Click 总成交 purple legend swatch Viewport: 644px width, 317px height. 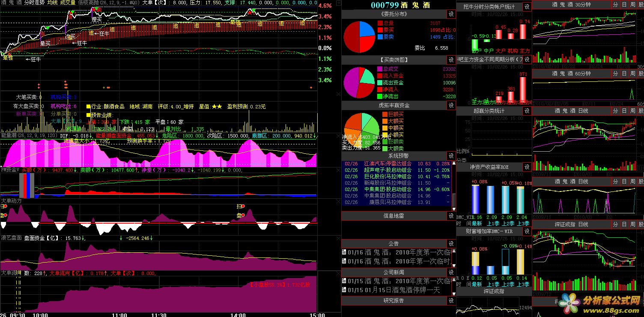point(380,69)
